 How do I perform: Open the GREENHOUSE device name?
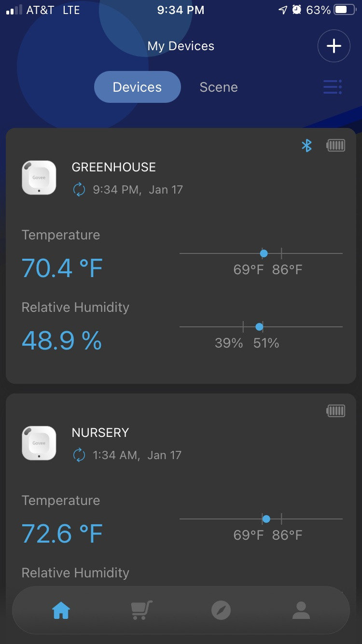point(114,168)
